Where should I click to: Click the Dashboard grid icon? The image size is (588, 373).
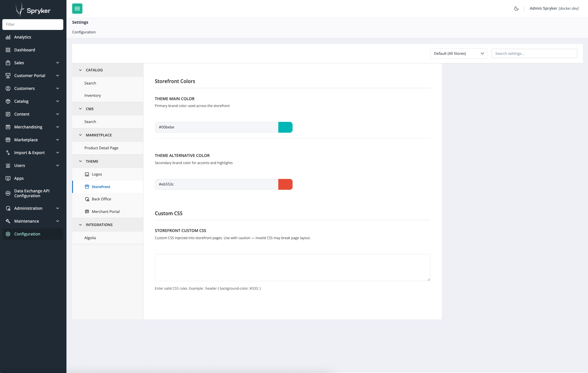click(8, 50)
